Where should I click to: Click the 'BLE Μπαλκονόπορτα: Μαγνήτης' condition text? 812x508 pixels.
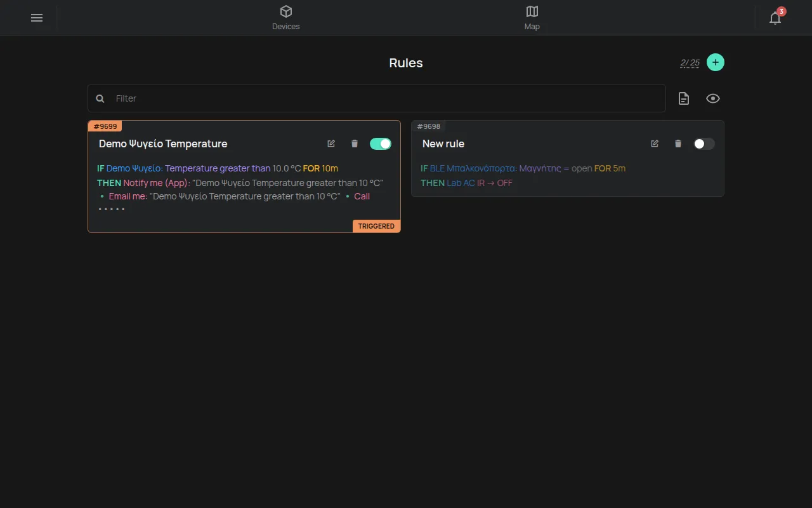point(495,168)
